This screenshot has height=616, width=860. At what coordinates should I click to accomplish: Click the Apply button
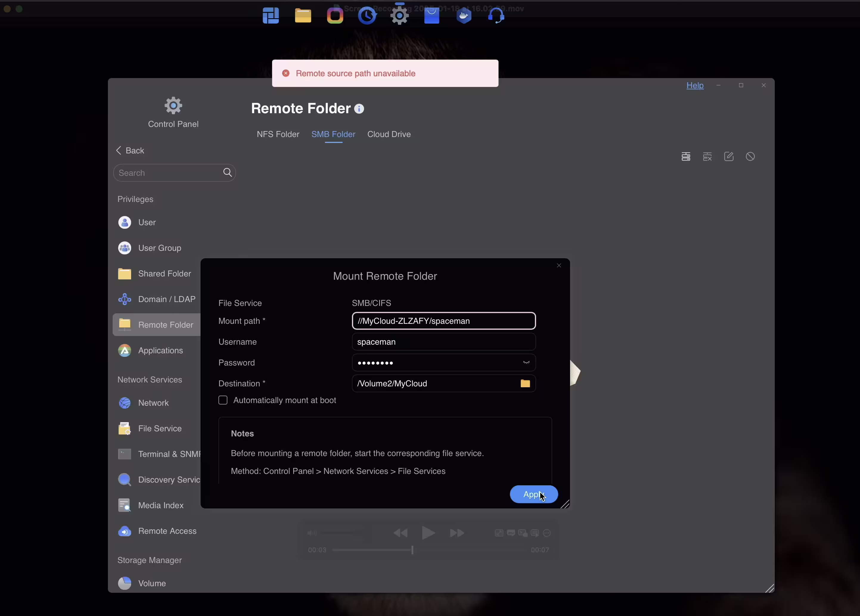point(533,494)
